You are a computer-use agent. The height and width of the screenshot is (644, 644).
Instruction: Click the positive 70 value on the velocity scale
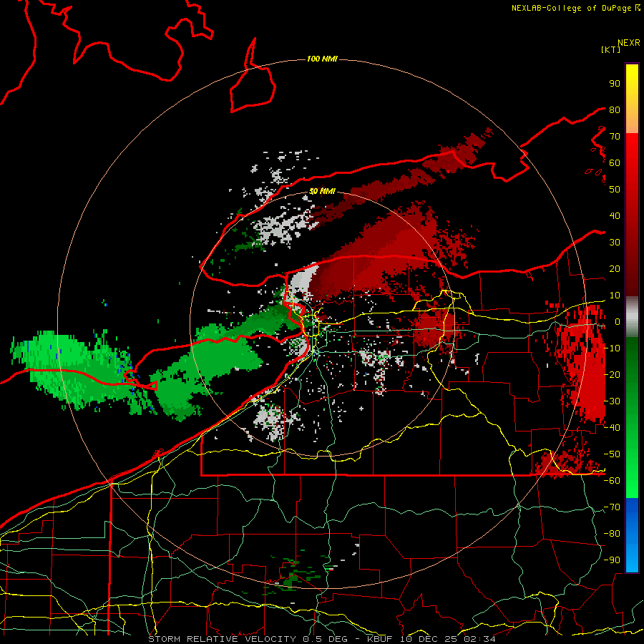tap(615, 137)
